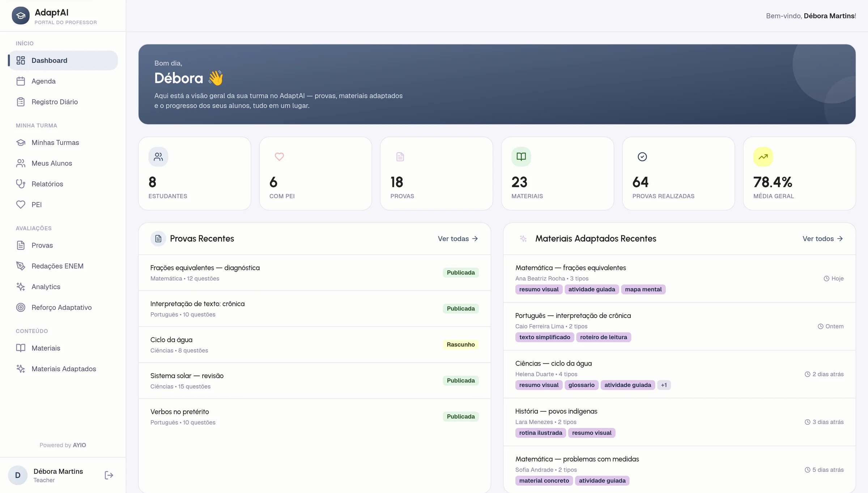The width and height of the screenshot is (868, 493).
Task: Expand the +1 extra tags badge
Action: (x=664, y=385)
